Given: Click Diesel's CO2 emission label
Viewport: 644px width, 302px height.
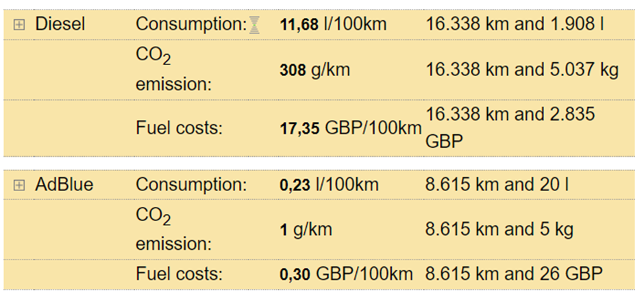Looking at the screenshot, I should [x=173, y=70].
